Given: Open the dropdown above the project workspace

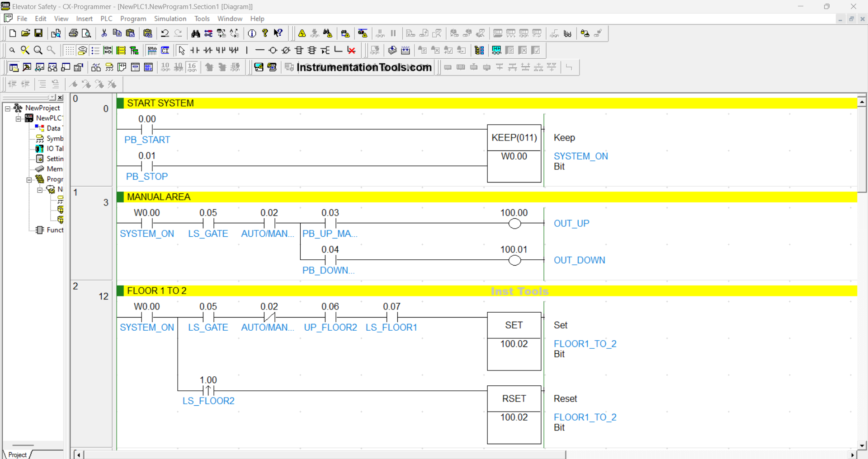Looking at the screenshot, I should coord(53,98).
